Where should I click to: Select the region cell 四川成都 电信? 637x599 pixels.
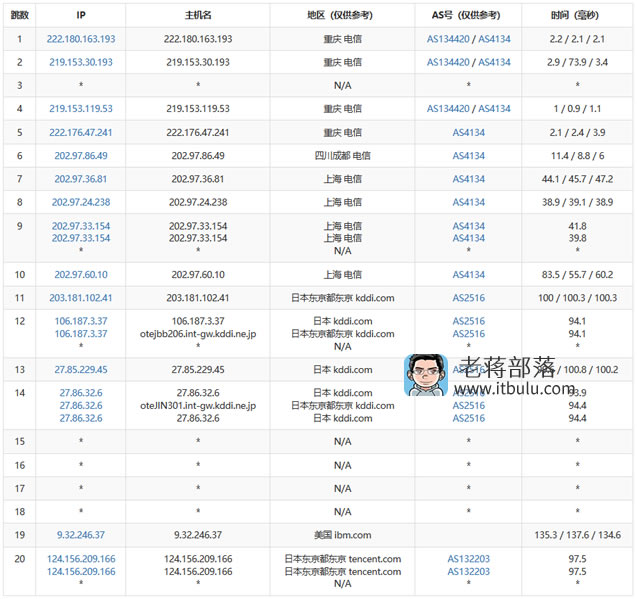tap(342, 156)
